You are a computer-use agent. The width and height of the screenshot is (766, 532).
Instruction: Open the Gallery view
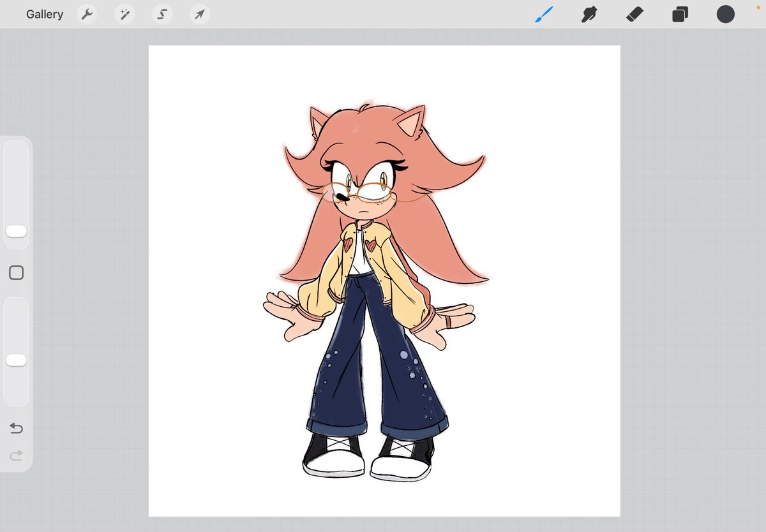pos(45,14)
